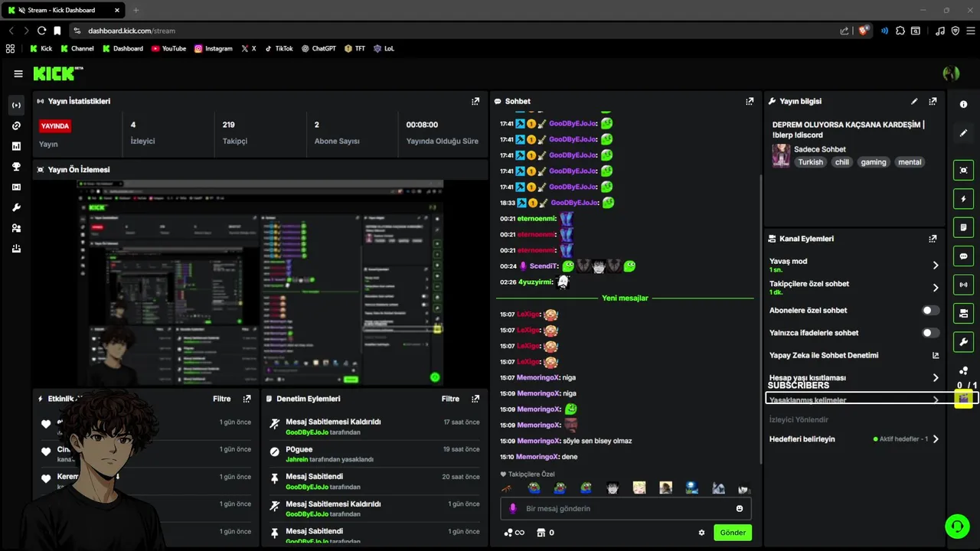Open the wrench icon in left sidebar
Viewport: 980px width, 551px height.
[x=16, y=208]
